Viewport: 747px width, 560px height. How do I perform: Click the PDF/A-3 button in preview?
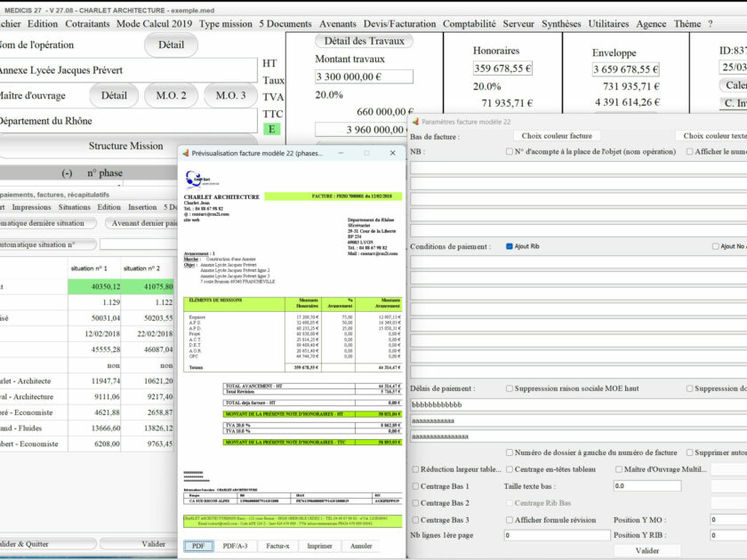[x=236, y=546]
